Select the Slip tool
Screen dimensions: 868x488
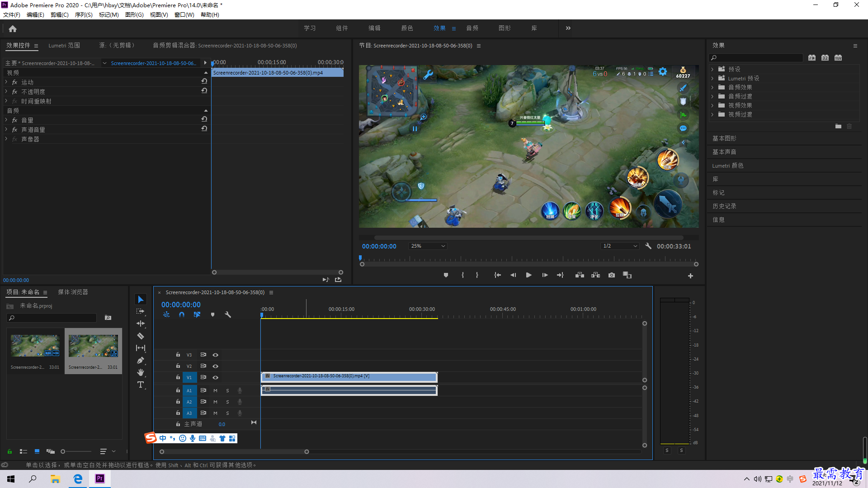click(x=141, y=348)
